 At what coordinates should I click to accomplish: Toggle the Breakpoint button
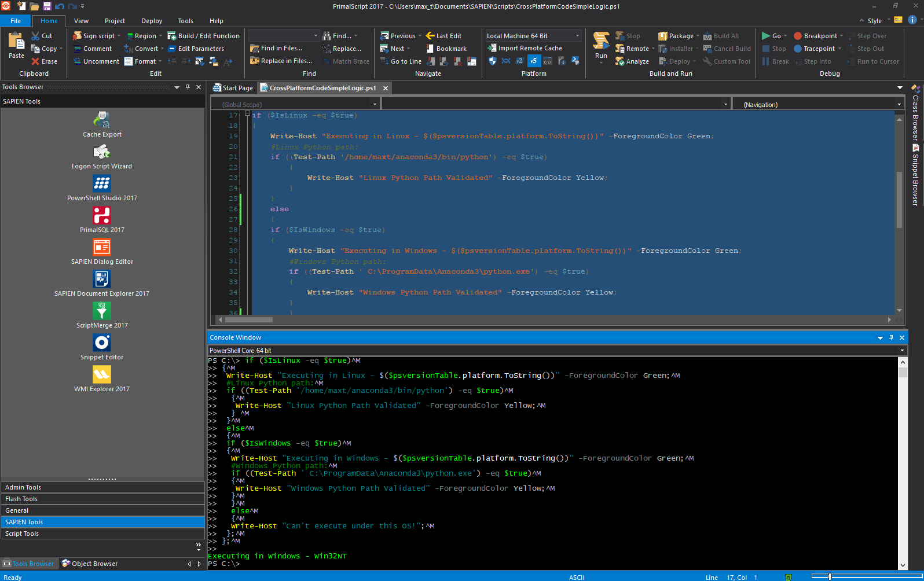pyautogui.click(x=815, y=36)
